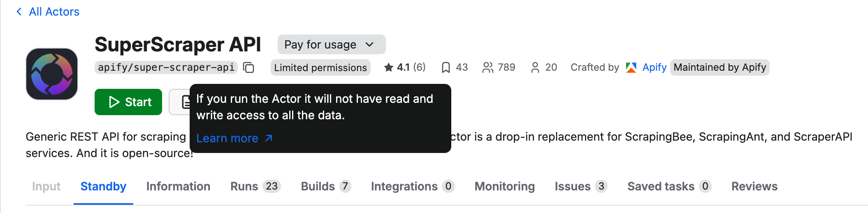Click the SuperScraper API actor logo
868x213 pixels.
52,74
